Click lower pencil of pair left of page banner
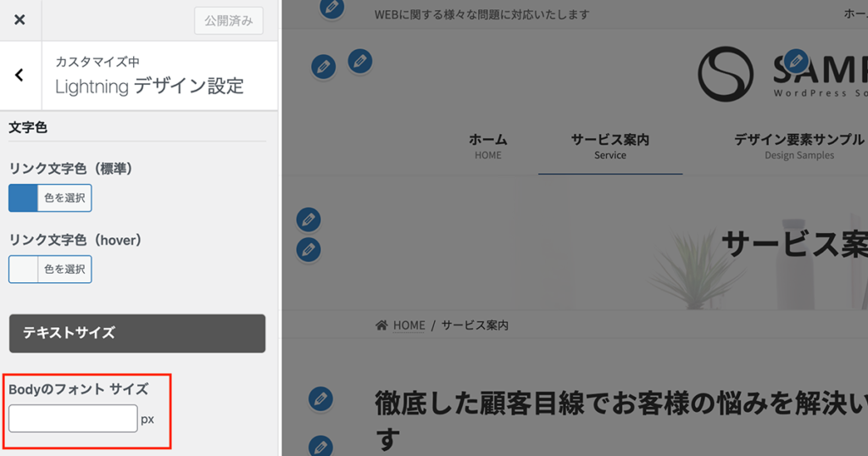Screen dimensions: 868x456 [x=309, y=250]
